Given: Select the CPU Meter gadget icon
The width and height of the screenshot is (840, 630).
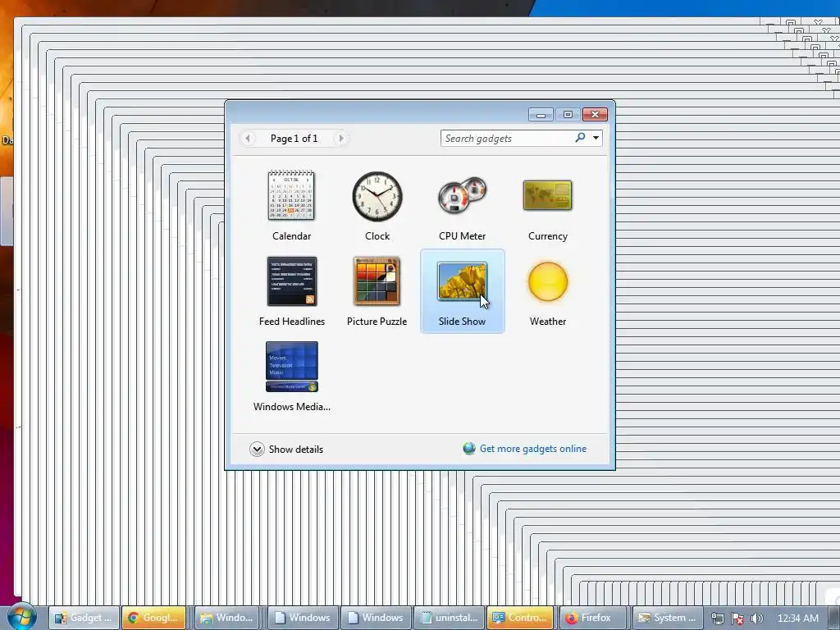Looking at the screenshot, I should coord(463,195).
